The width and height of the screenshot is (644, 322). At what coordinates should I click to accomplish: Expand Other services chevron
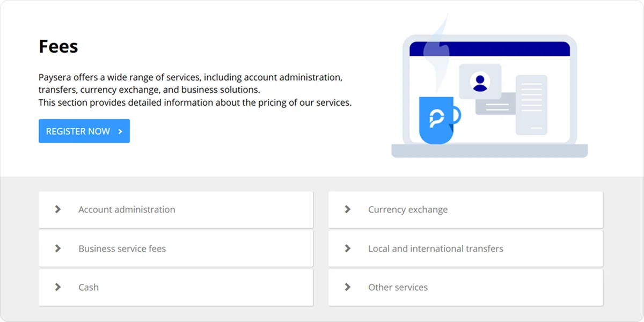pos(348,287)
